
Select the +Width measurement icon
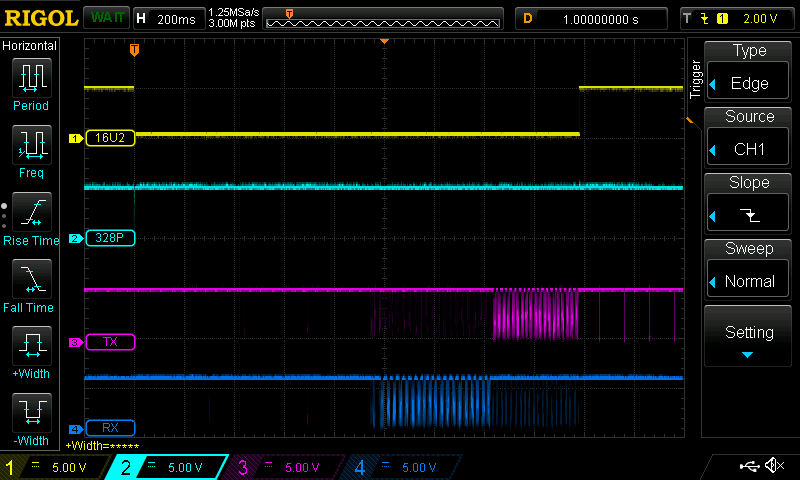[31, 352]
